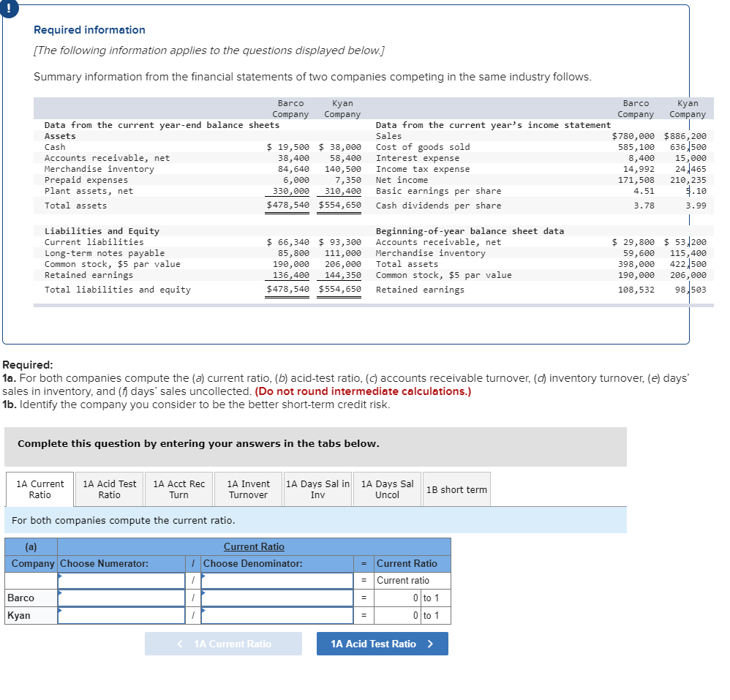Click Kyan's current ratio result cell
730x700 pixels.
pyautogui.click(x=398, y=615)
